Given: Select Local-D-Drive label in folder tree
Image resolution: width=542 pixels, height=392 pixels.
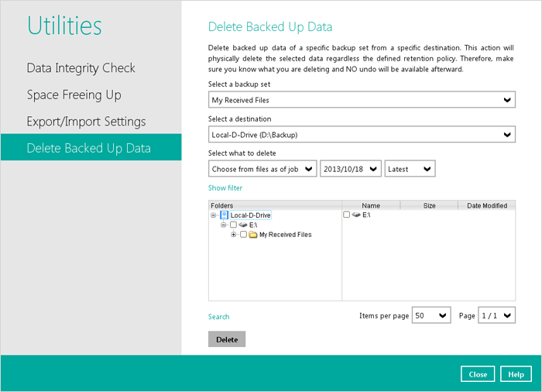Looking at the screenshot, I should tap(250, 215).
